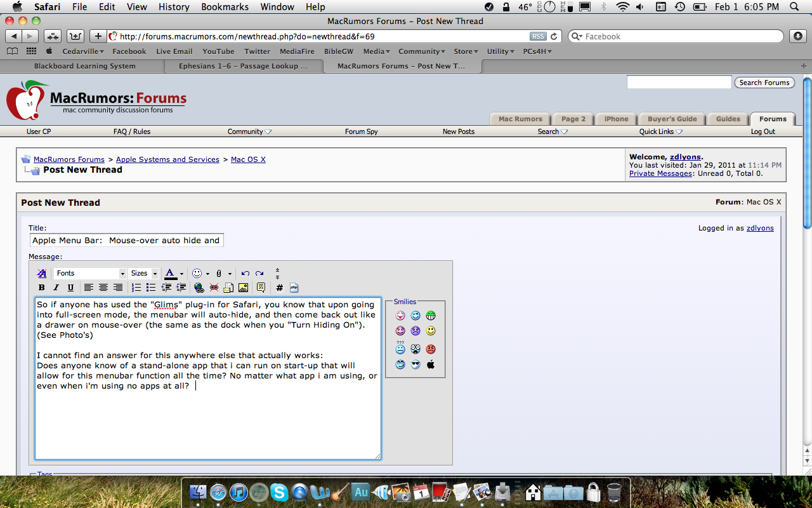Apply the current text color swatch
Viewport: 812px width, 508px height.
click(170, 274)
